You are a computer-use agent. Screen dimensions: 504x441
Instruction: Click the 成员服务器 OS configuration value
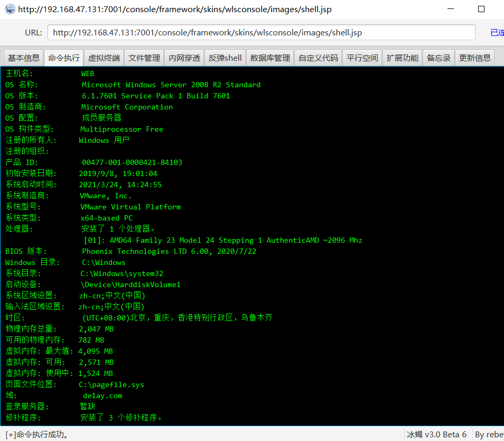(x=101, y=118)
